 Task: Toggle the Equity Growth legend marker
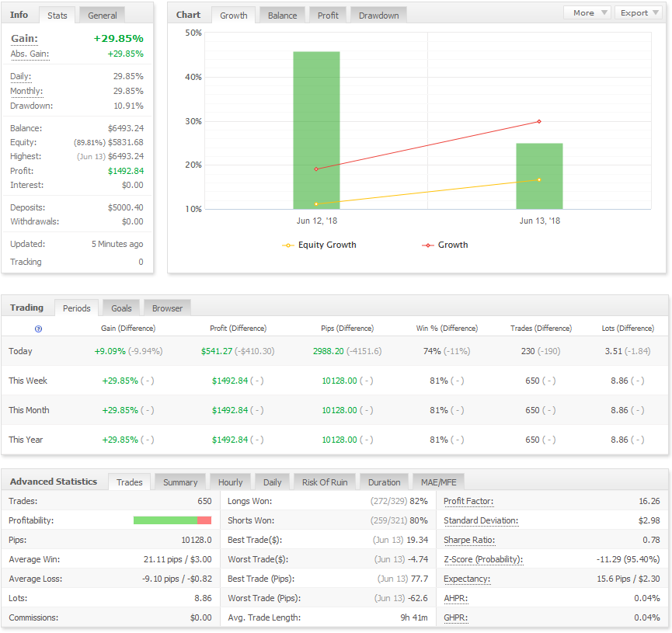(x=287, y=245)
